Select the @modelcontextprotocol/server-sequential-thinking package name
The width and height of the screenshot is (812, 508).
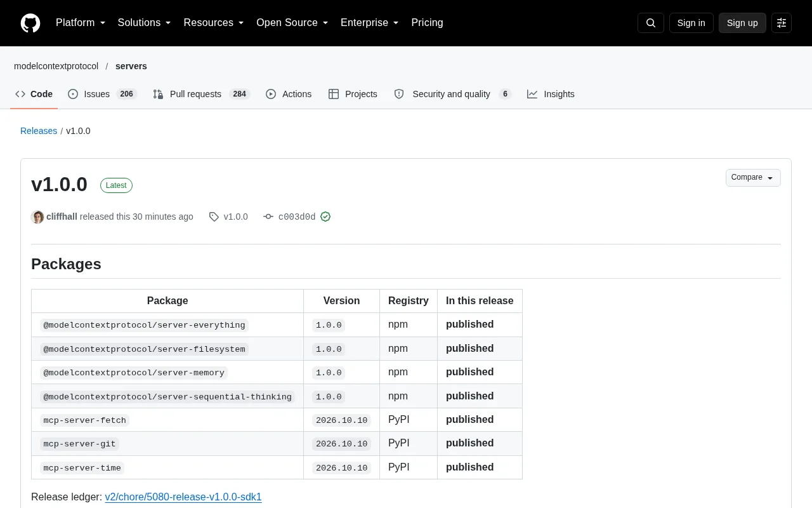click(167, 397)
